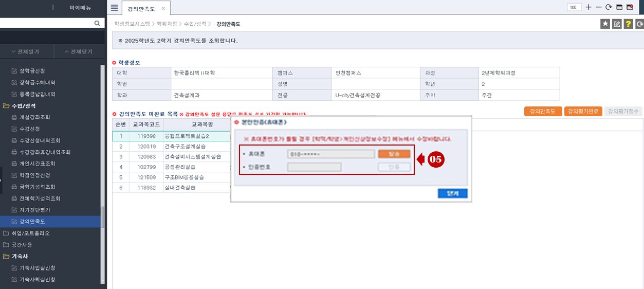This screenshot has width=644, height=289.
Task: Click the zoom in plus icon
Action: 588,7
